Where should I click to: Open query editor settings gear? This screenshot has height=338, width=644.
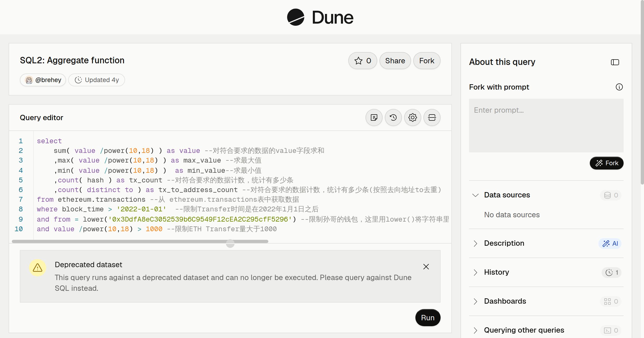(412, 117)
